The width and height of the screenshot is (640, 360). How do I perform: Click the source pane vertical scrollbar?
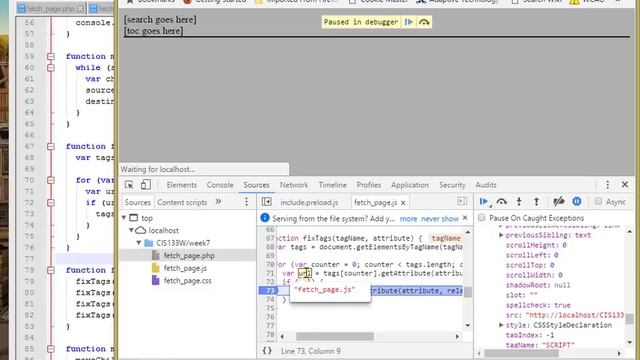pos(468,292)
